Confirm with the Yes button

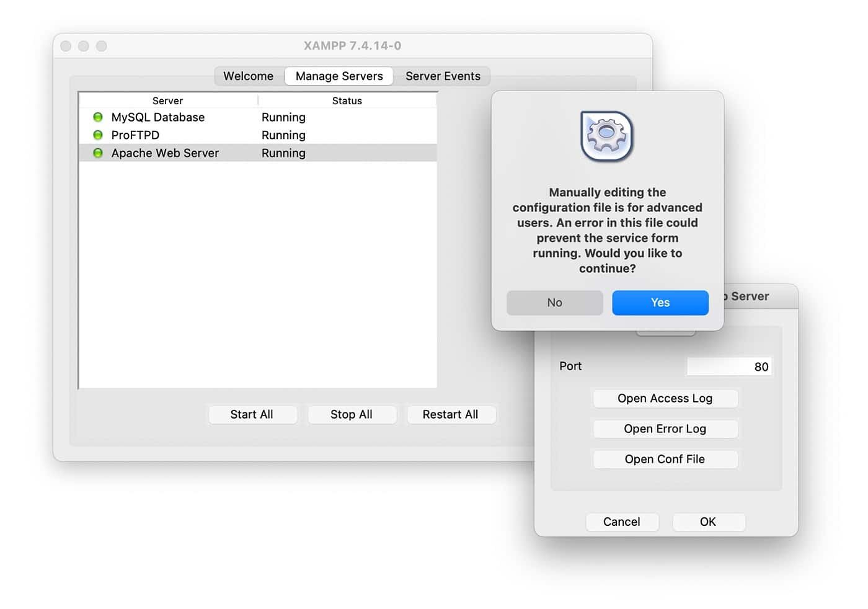point(660,303)
